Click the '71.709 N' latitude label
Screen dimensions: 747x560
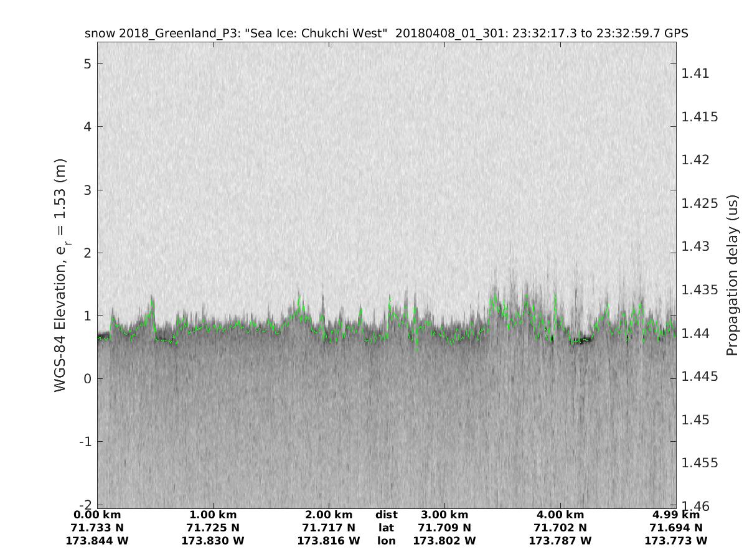click(444, 528)
